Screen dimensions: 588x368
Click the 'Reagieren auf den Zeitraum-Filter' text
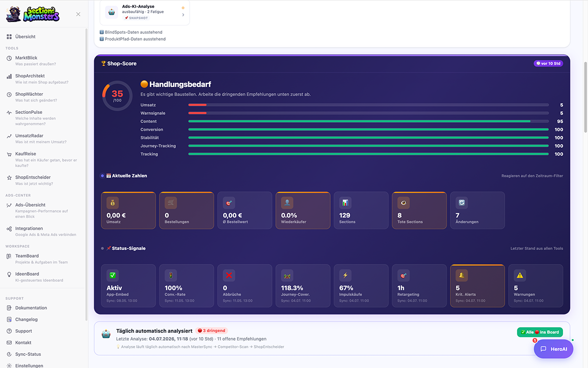point(532,176)
